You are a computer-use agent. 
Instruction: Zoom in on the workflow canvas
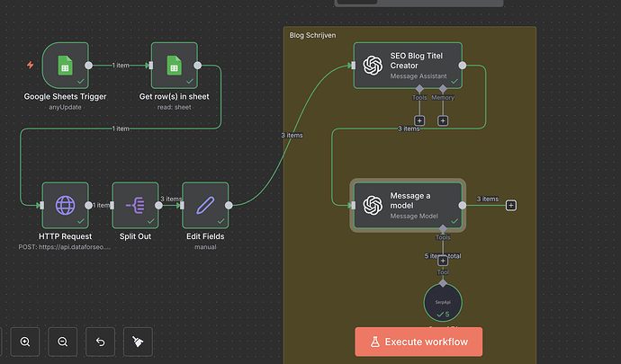tap(25, 342)
